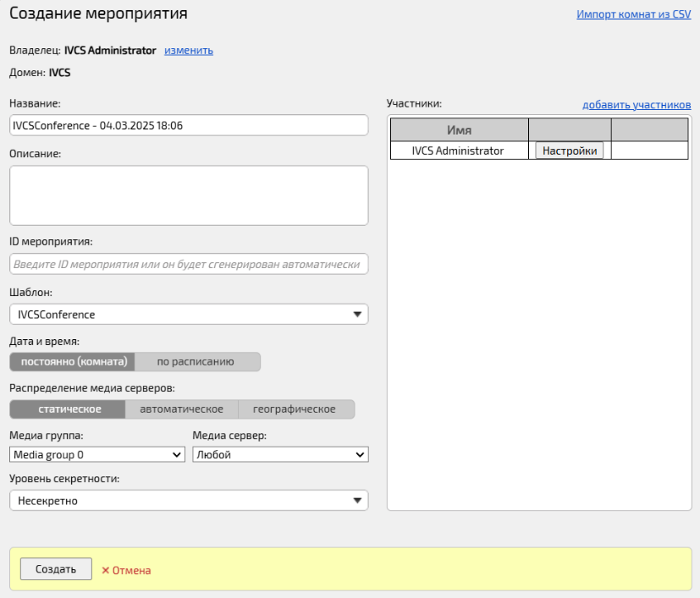Open the Шаблон template dropdown

tap(189, 315)
